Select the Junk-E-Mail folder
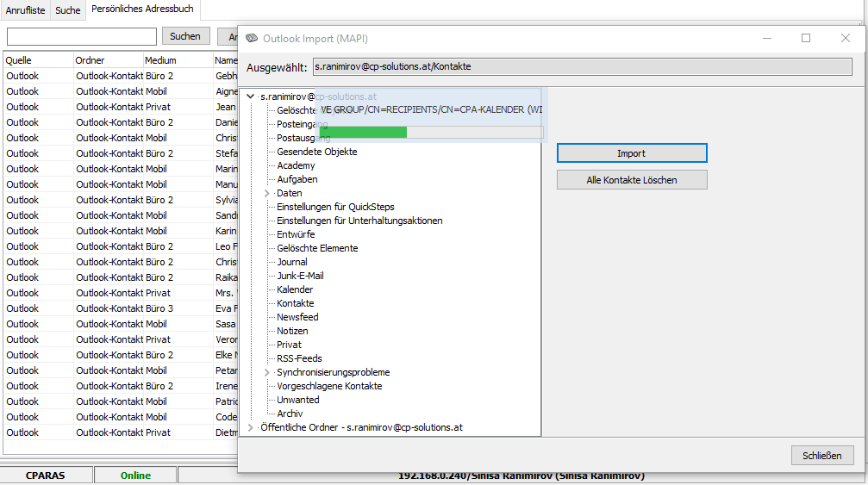This screenshot has height=485, width=868. pos(300,276)
